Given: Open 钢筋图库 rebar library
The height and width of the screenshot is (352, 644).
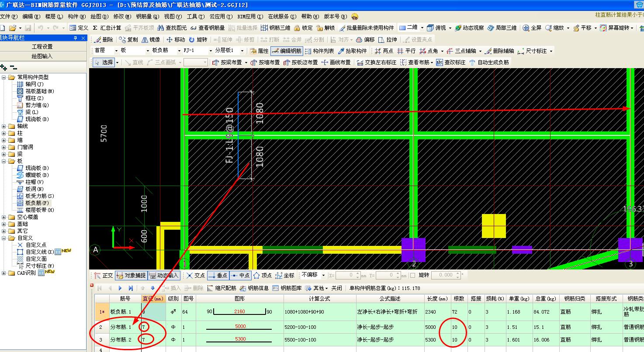Looking at the screenshot, I should 287,288.
